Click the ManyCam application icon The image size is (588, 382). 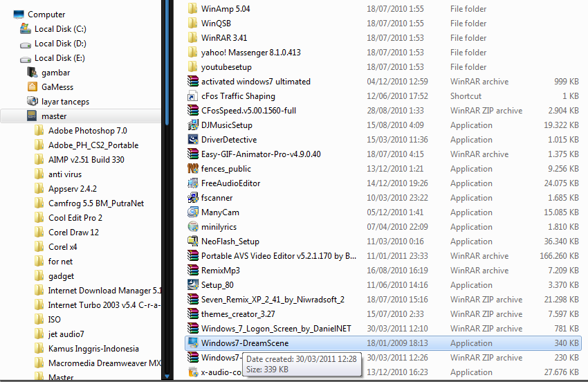pos(193,212)
